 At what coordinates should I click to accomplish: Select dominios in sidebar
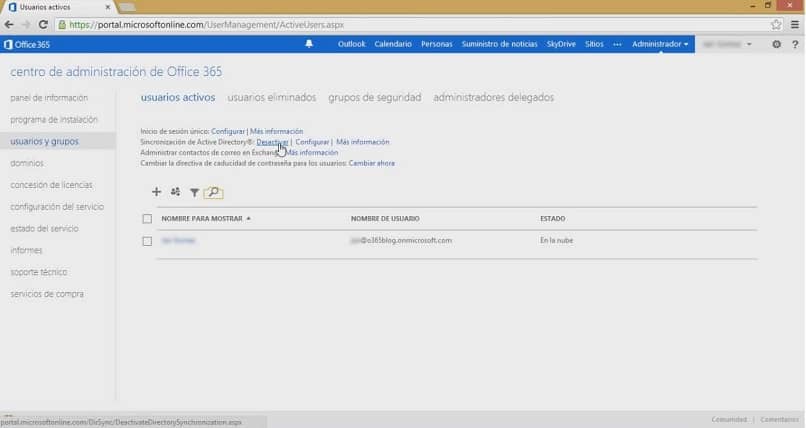click(x=27, y=163)
